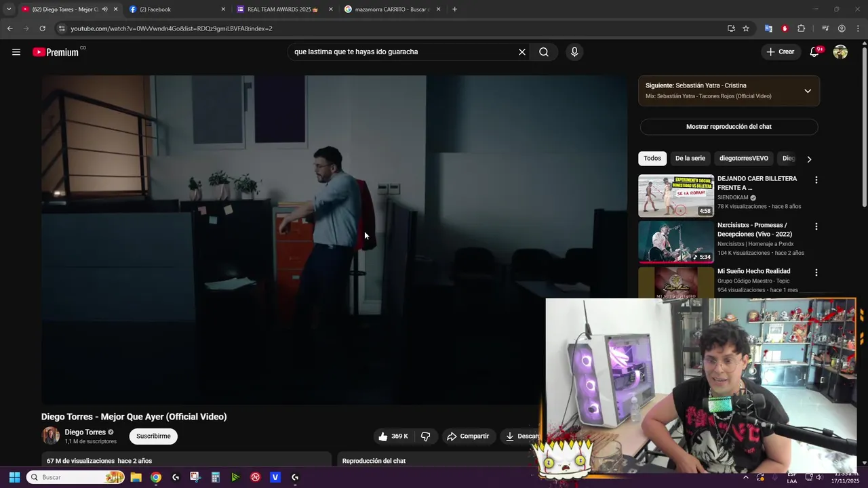The width and height of the screenshot is (868, 488).
Task: Click Mostrar reproducción del chat
Action: [729, 127]
